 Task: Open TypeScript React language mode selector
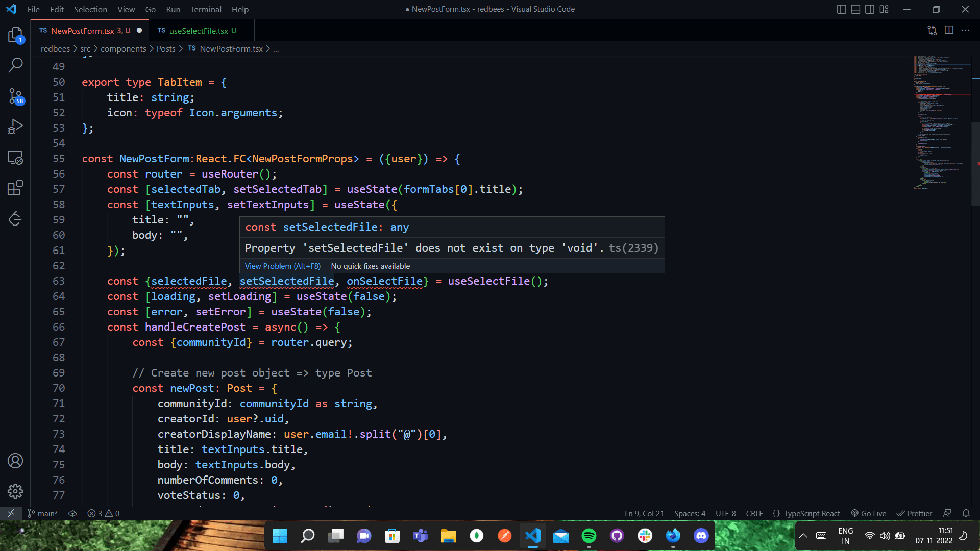(x=812, y=513)
